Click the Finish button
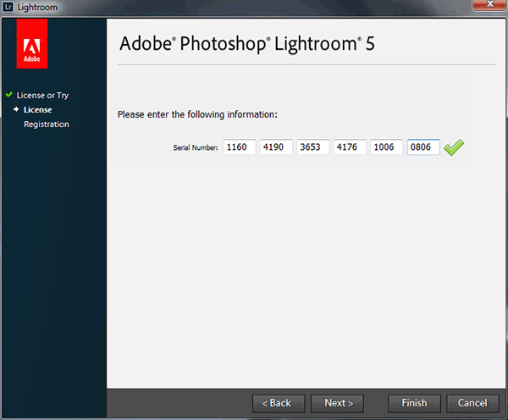 click(414, 403)
